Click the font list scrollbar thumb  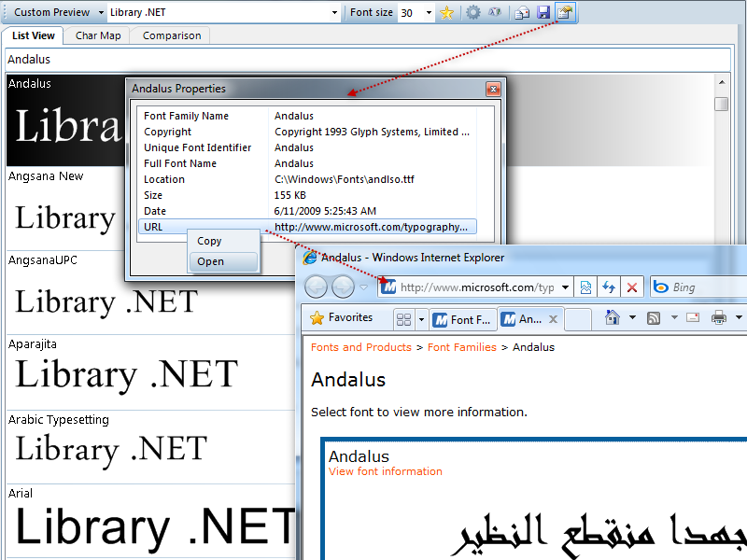[x=722, y=104]
